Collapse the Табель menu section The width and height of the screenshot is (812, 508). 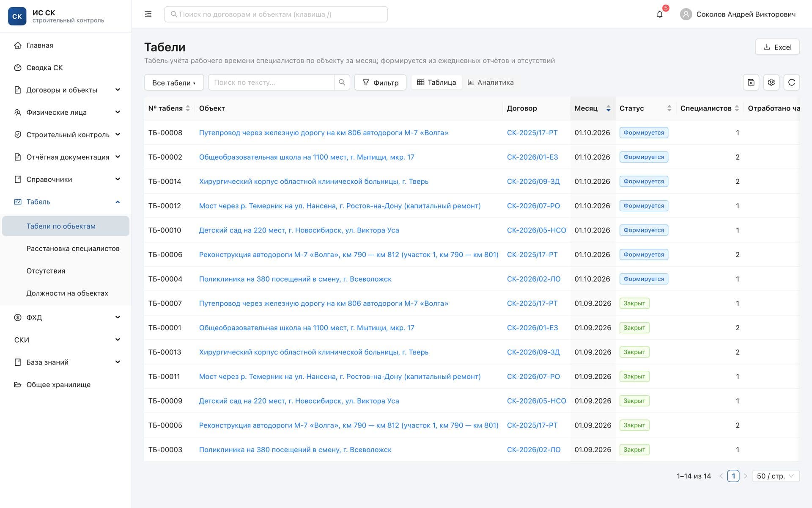(66, 202)
